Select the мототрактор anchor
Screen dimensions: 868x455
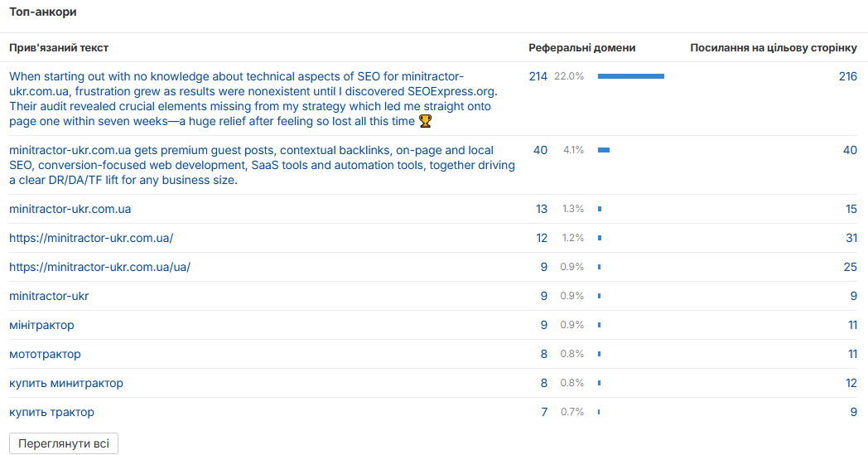[x=45, y=354]
